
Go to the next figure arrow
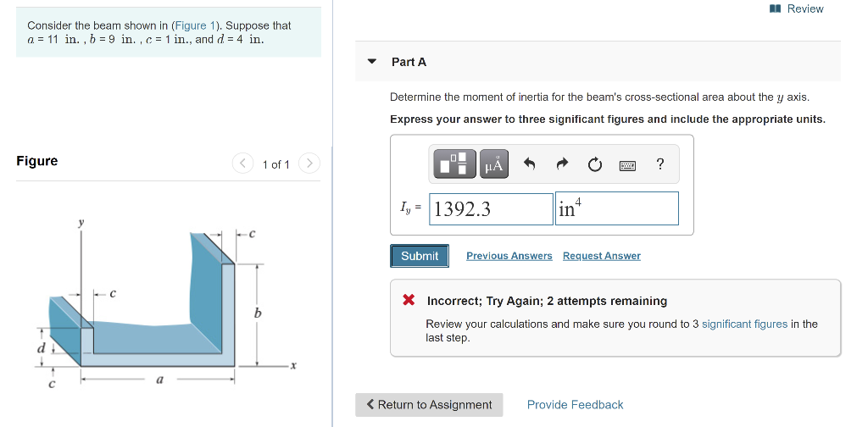[309, 164]
